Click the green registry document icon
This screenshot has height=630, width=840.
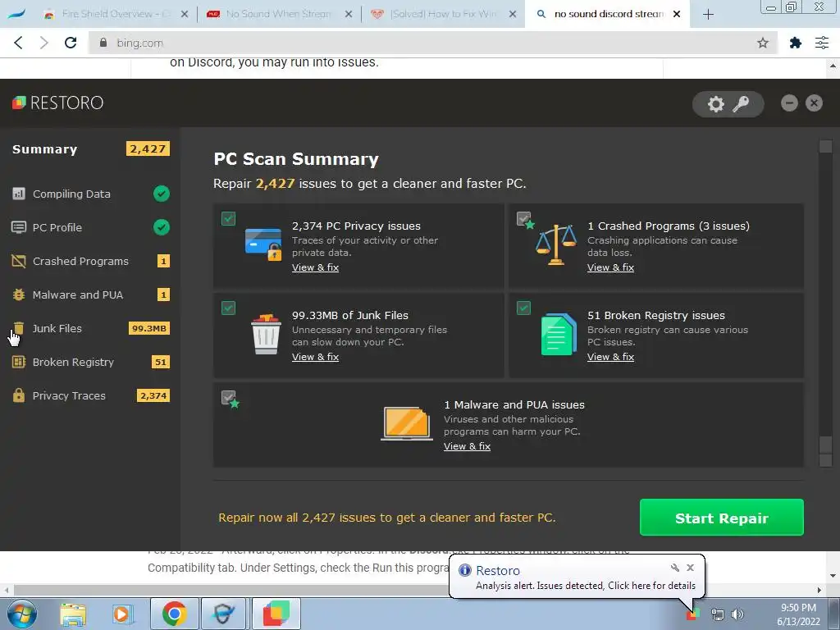click(558, 335)
